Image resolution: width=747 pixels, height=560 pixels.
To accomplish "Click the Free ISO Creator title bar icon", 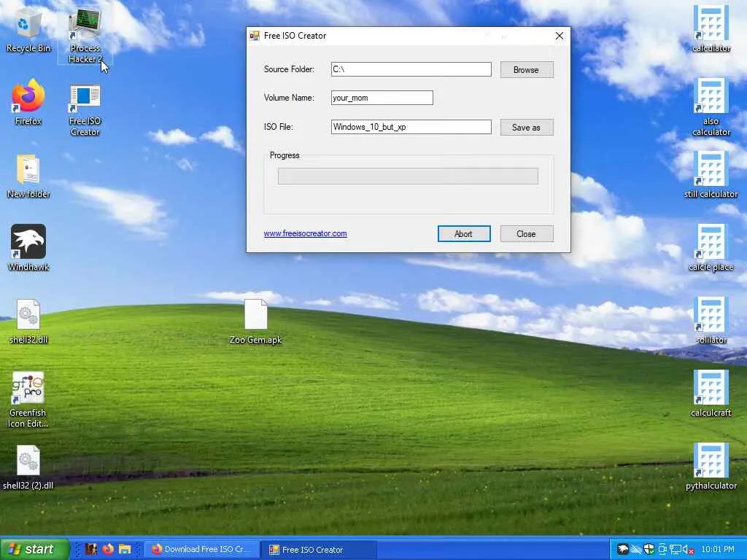I will coord(255,36).
